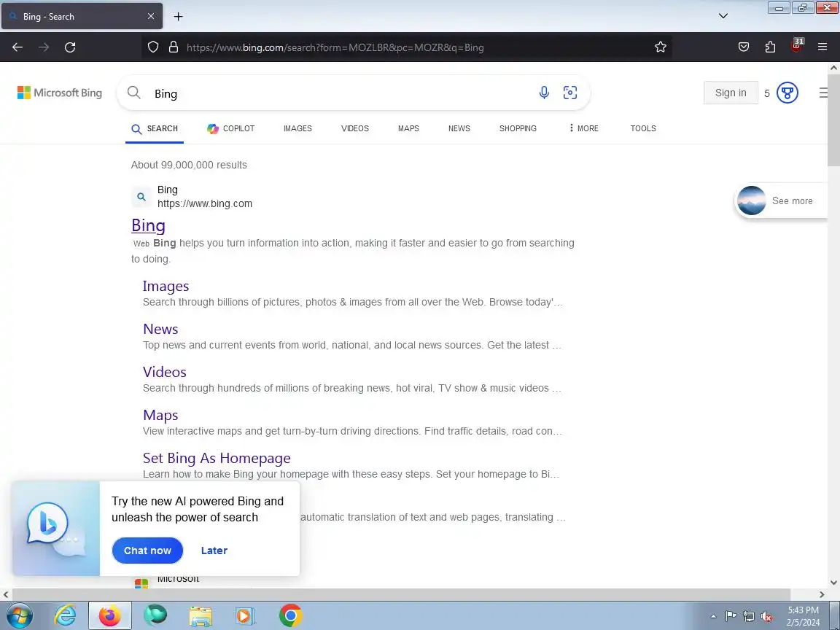Click the vertical scrollbar up arrow
Screen dimensions: 840x630
click(833, 68)
